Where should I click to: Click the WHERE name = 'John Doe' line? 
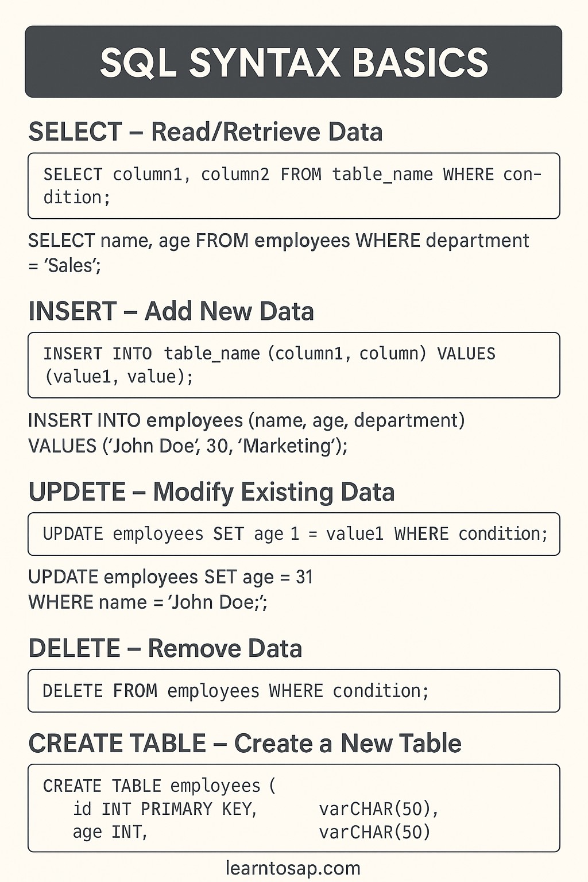coord(148,602)
